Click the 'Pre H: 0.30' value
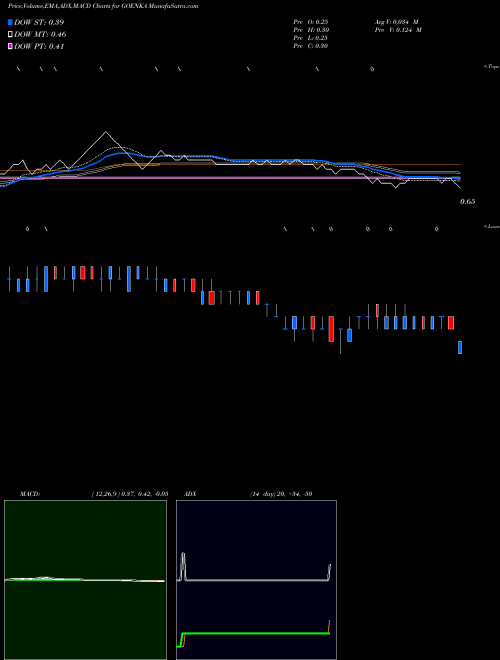Image resolution: width=500 pixels, height=660 pixels. coord(311,30)
